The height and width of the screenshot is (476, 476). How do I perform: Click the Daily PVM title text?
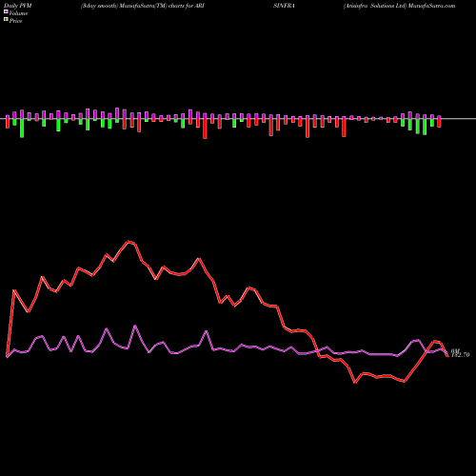click(17, 6)
